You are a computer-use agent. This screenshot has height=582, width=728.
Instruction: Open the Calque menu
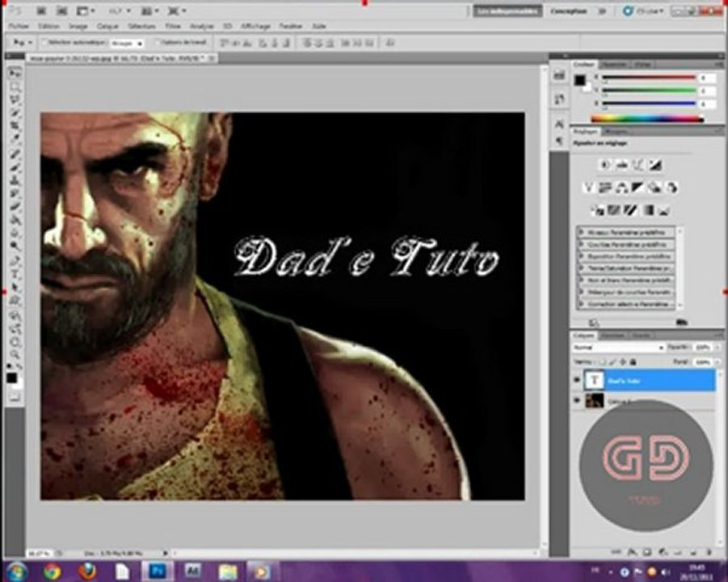point(107,26)
